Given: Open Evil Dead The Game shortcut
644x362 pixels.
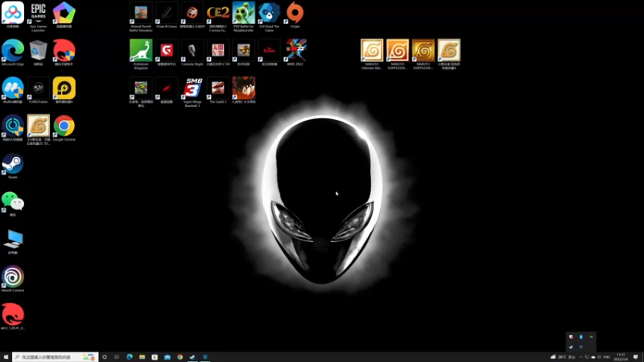Looking at the screenshot, I should tap(270, 16).
